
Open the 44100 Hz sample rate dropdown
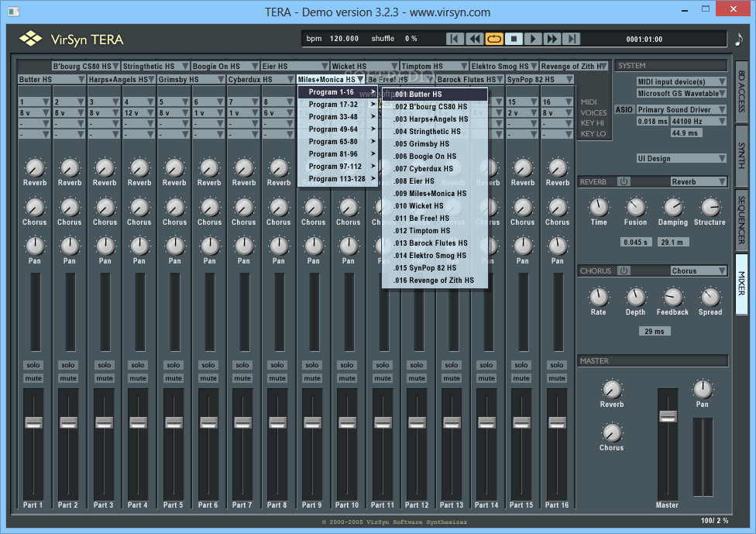pos(699,121)
